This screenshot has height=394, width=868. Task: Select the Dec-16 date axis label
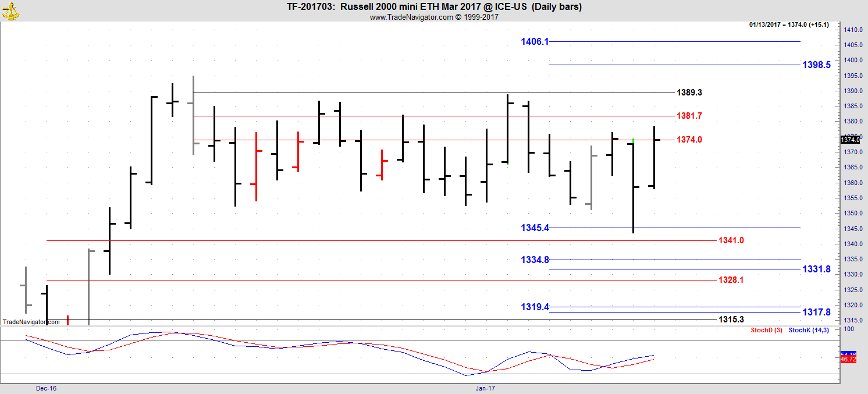point(45,388)
